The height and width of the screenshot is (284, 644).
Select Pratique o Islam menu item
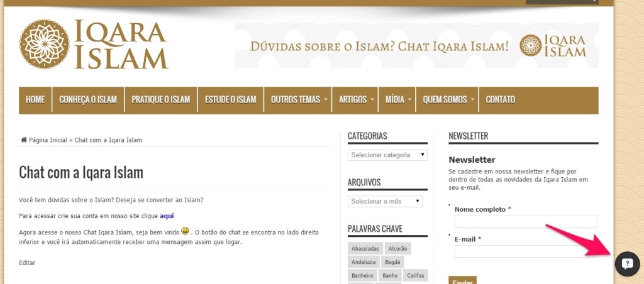160,100
